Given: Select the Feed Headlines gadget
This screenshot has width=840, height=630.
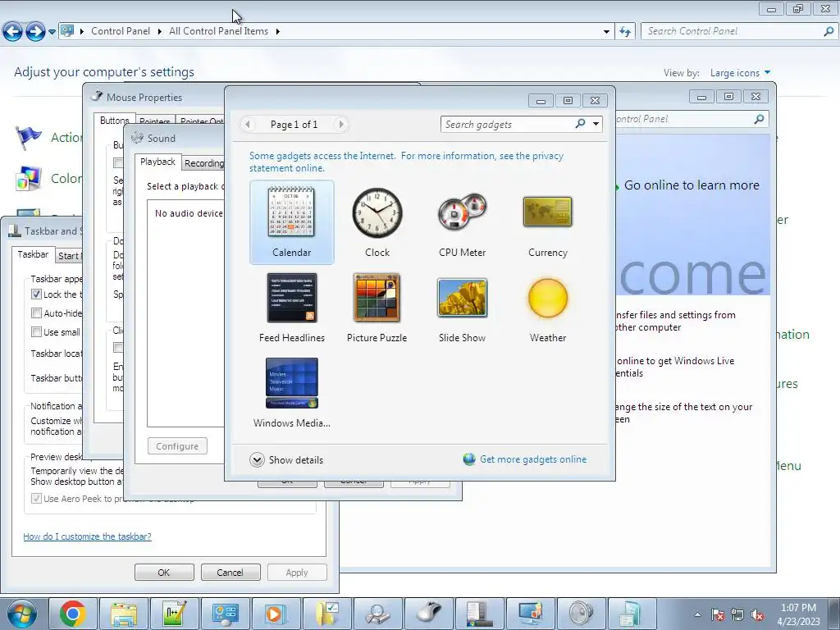Looking at the screenshot, I should coord(291,308).
